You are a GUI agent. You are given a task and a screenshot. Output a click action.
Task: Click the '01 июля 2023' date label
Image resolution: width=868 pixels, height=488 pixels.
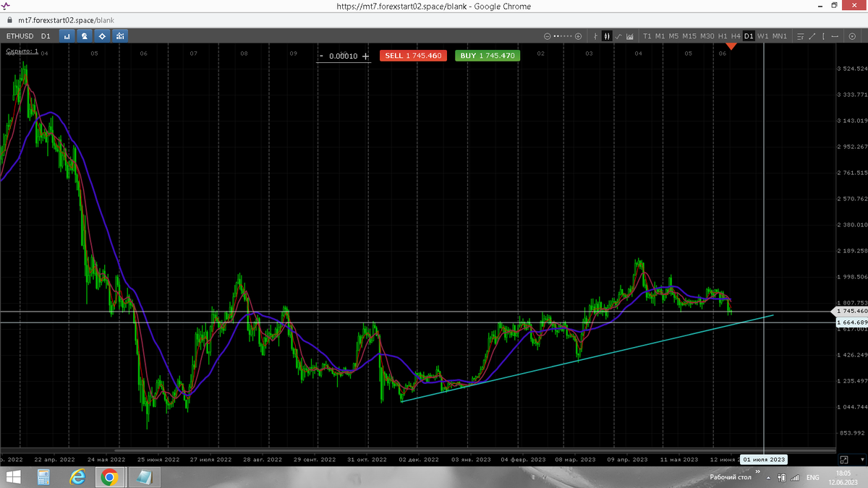coord(765,459)
